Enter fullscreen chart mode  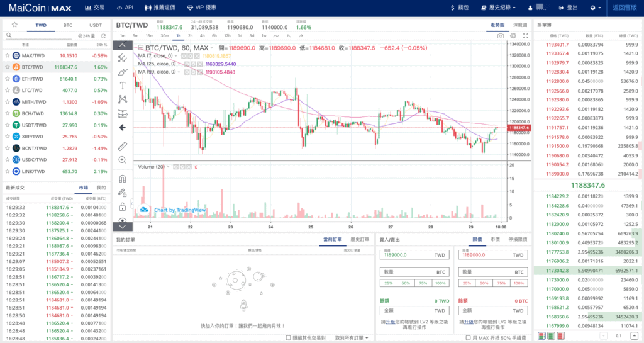pyautogui.click(x=525, y=36)
